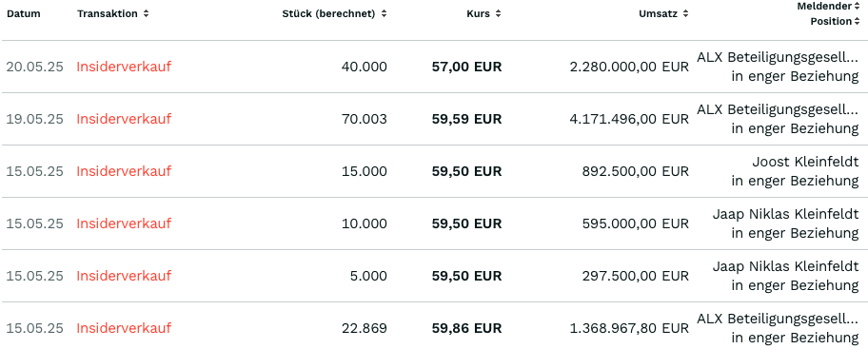868x349 pixels.
Task: Open Insiderverkauf entry from 20.05.25
Action: point(124,67)
